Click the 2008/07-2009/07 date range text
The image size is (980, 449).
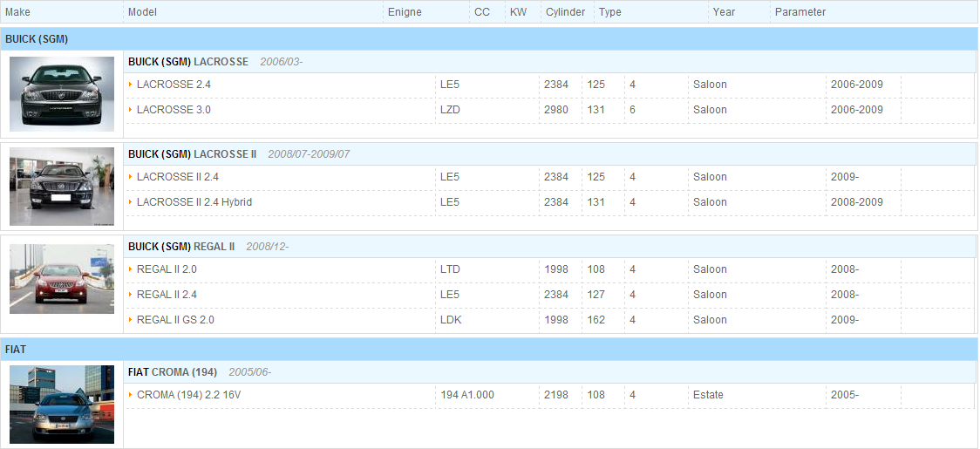click(x=309, y=154)
